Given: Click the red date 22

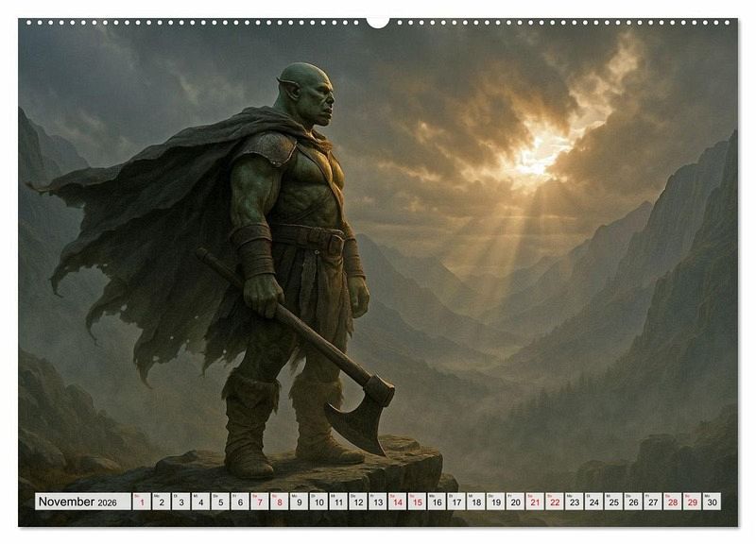Looking at the screenshot, I should tap(555, 502).
